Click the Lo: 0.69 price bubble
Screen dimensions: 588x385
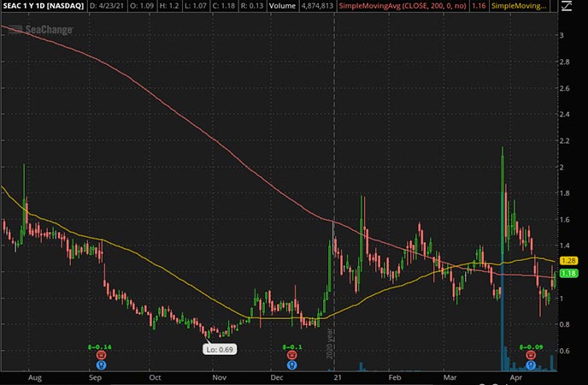220,349
